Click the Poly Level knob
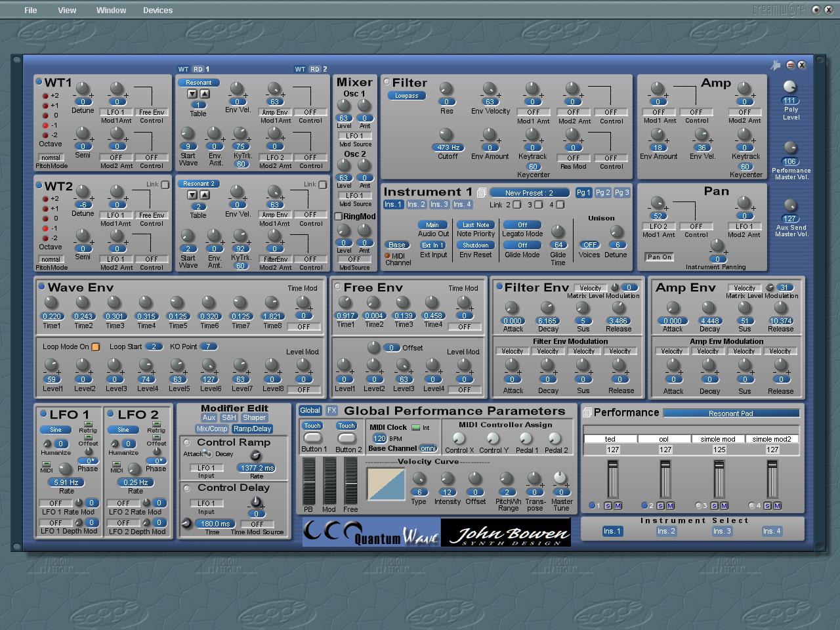Image resolution: width=840 pixels, height=630 pixels. coord(790,87)
